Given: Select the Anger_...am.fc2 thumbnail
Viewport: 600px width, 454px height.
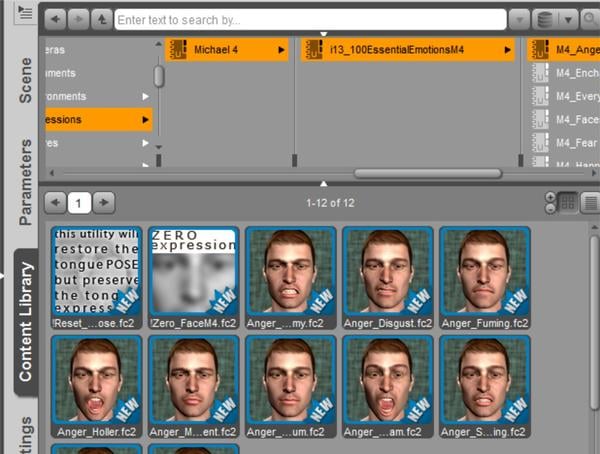Looking at the screenshot, I should tap(388, 386).
